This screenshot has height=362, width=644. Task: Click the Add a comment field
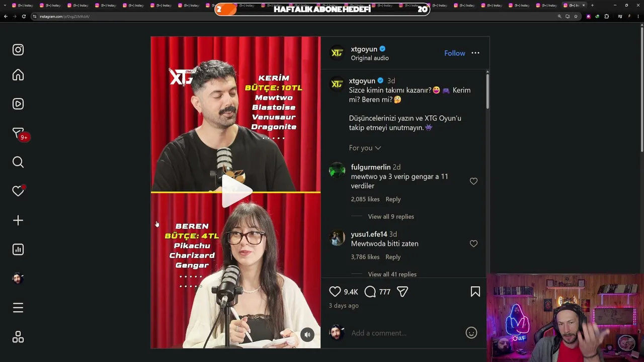pos(405,333)
